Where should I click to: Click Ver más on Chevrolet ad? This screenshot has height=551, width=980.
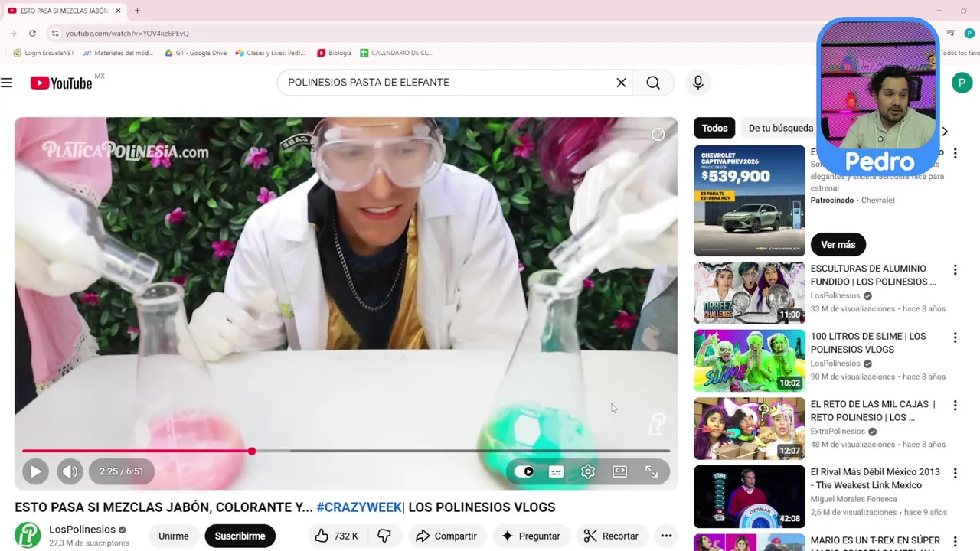pyautogui.click(x=838, y=244)
